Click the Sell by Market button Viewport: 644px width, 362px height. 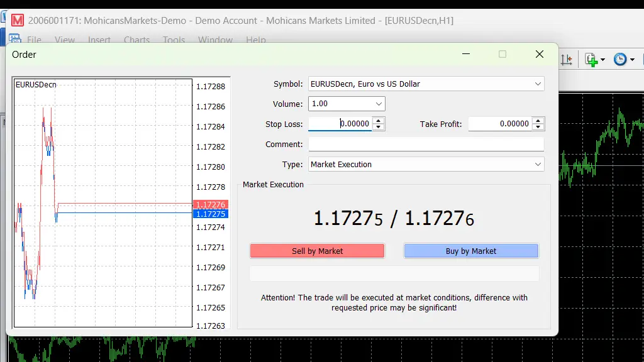point(317,251)
